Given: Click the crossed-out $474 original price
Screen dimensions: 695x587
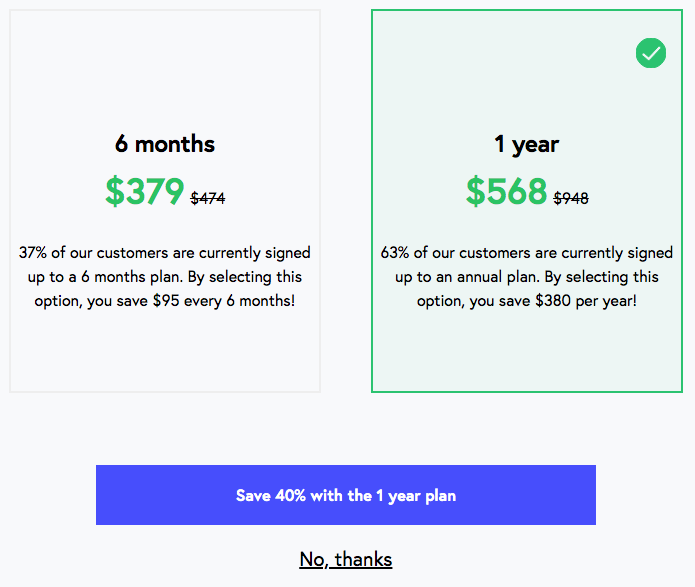Looking at the screenshot, I should click(x=208, y=198).
